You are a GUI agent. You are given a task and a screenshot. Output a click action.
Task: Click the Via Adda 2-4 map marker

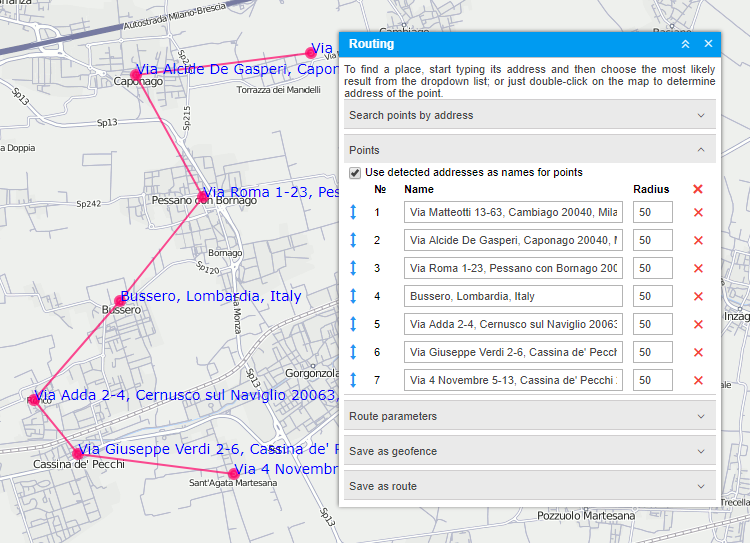(34, 399)
